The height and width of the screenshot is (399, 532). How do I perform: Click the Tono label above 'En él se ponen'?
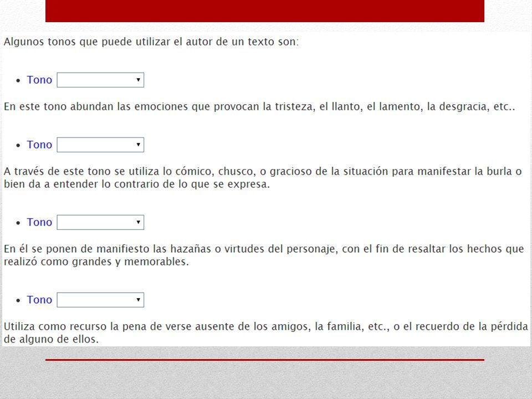click(x=39, y=223)
